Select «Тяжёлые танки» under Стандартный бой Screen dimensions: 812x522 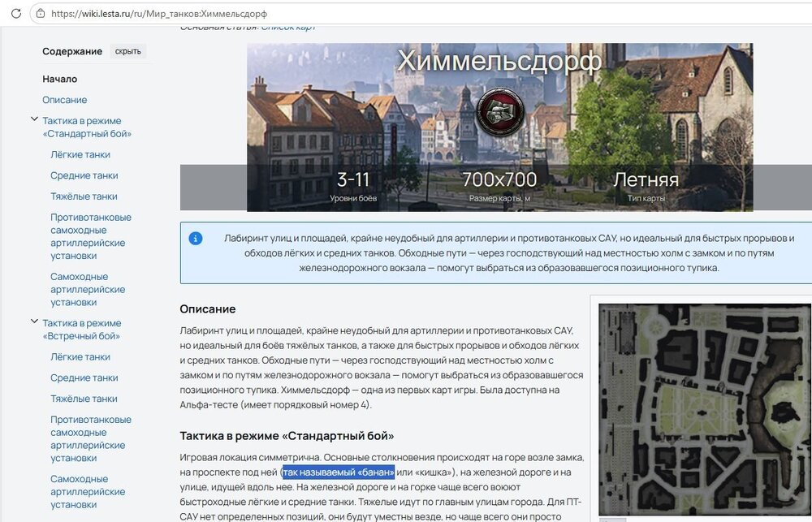pyautogui.click(x=84, y=196)
